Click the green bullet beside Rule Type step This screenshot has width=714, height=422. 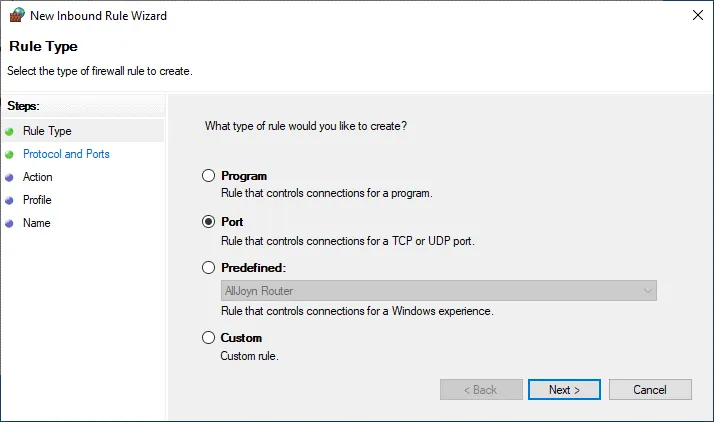click(10, 131)
